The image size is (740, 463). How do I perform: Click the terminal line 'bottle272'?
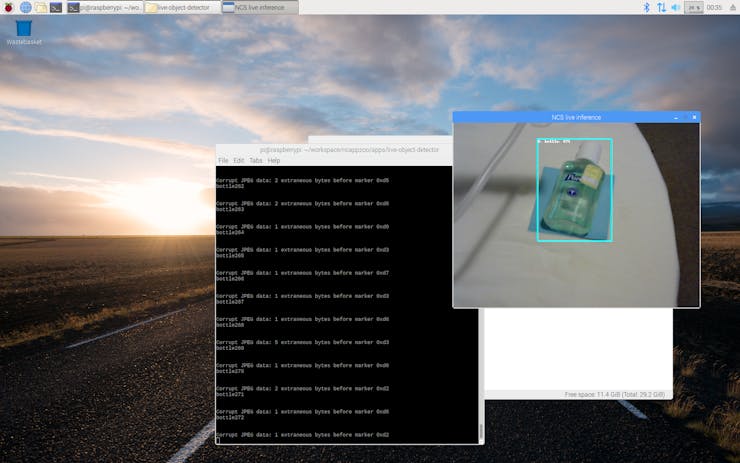click(x=230, y=417)
